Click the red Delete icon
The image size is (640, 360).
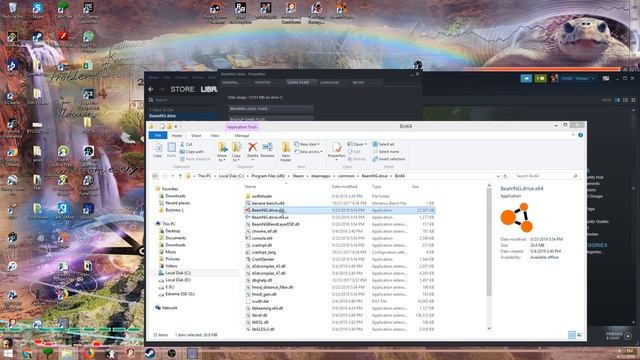(253, 147)
